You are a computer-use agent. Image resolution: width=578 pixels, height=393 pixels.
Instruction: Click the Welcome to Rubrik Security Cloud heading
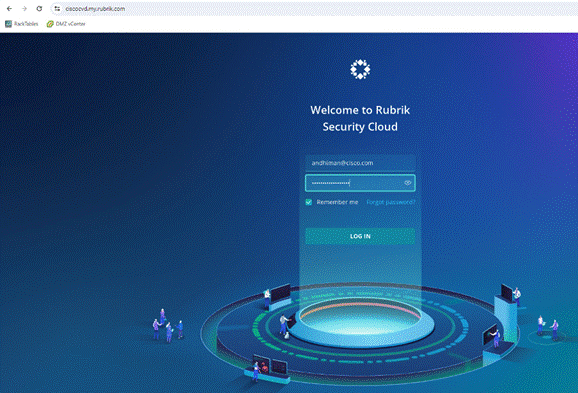click(x=360, y=118)
